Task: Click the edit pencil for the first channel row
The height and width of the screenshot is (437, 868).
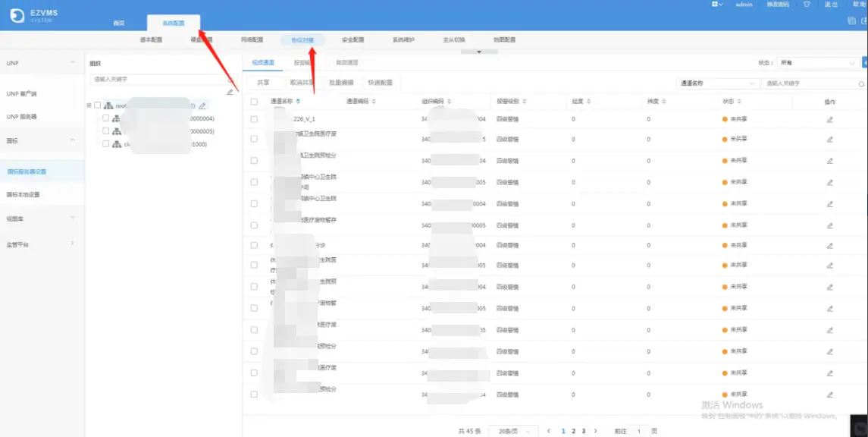Action: pyautogui.click(x=829, y=119)
